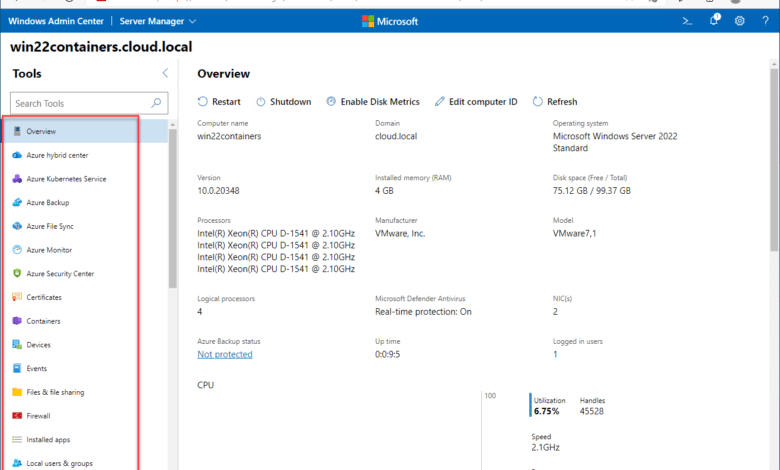Click the Shutdown power icon

coord(261,101)
